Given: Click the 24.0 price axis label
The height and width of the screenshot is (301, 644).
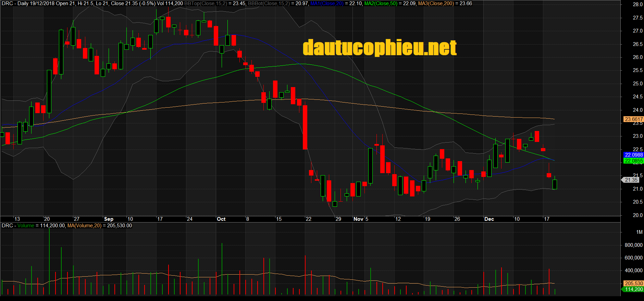Looking at the screenshot, I should [637, 110].
